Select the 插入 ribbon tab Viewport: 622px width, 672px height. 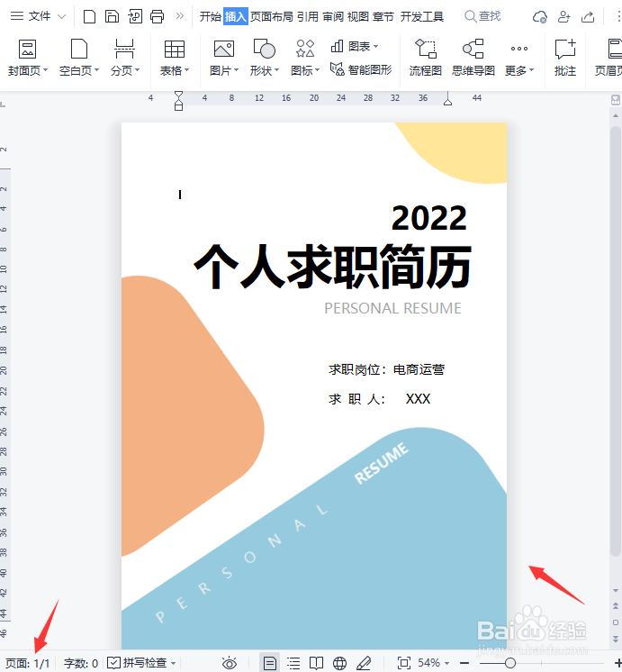(x=236, y=17)
